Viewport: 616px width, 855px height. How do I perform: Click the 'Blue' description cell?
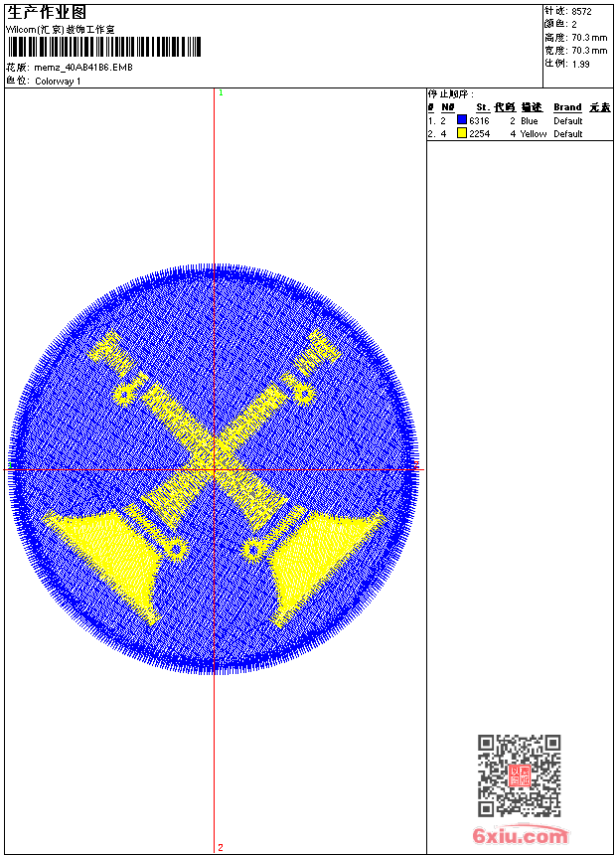(x=530, y=121)
